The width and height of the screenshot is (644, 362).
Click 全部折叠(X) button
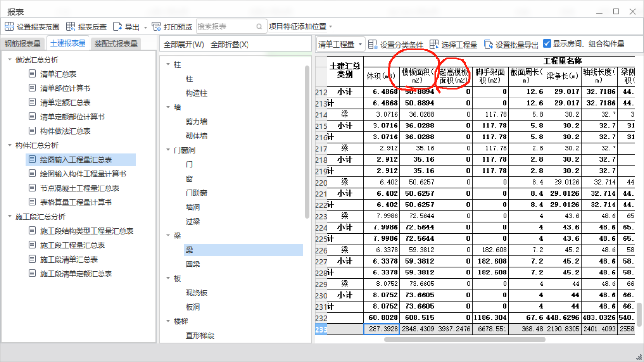click(229, 44)
